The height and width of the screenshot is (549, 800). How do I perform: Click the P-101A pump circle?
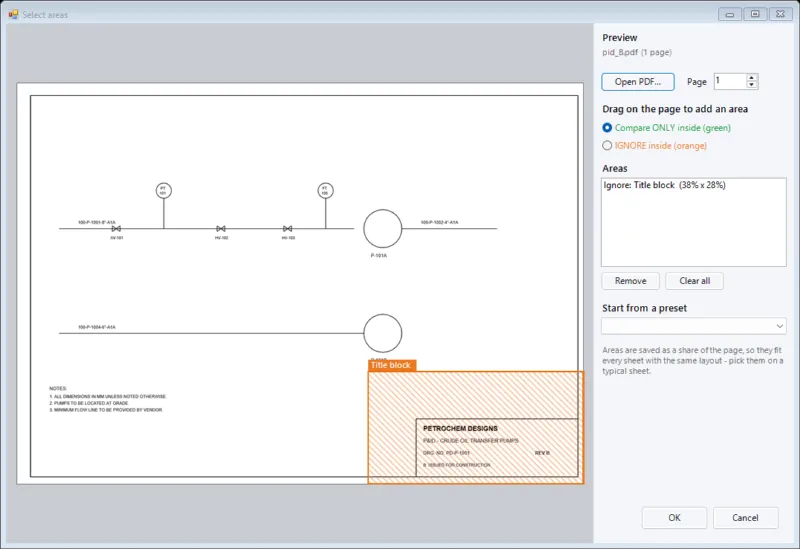tap(383, 229)
